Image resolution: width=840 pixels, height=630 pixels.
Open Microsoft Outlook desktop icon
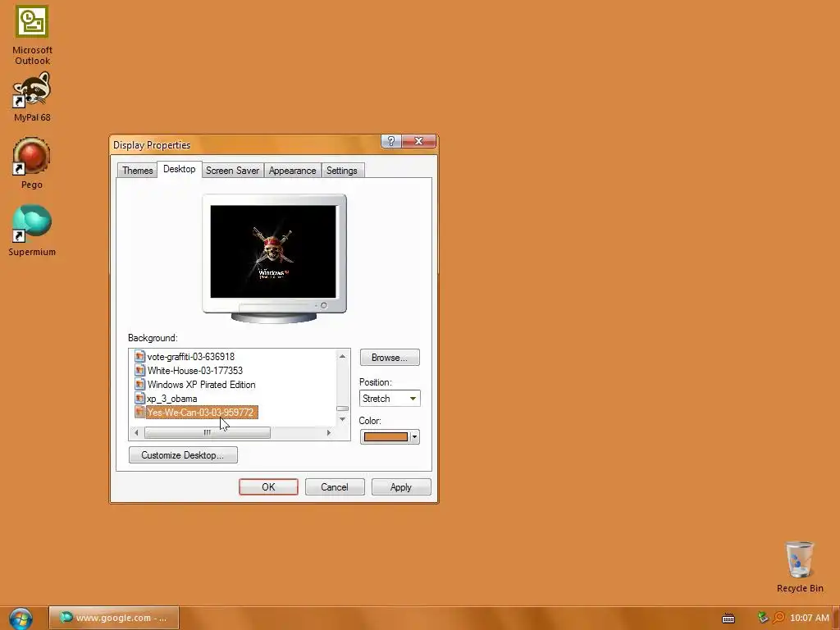click(x=32, y=35)
